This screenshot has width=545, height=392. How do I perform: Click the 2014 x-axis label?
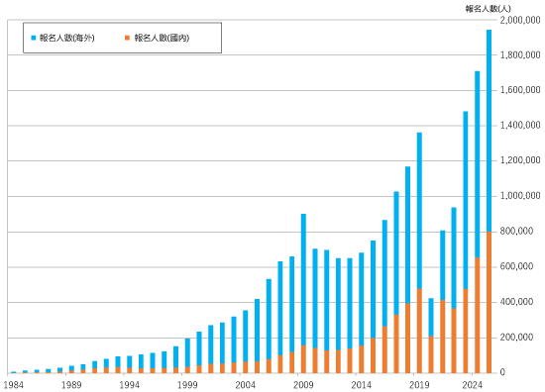click(362, 385)
